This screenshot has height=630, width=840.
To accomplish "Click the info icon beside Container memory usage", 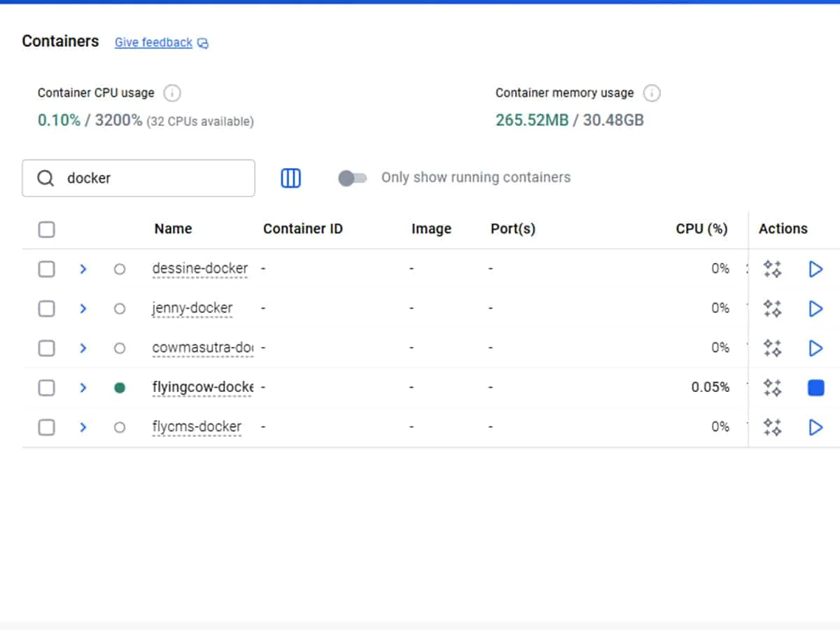I will pyautogui.click(x=652, y=93).
